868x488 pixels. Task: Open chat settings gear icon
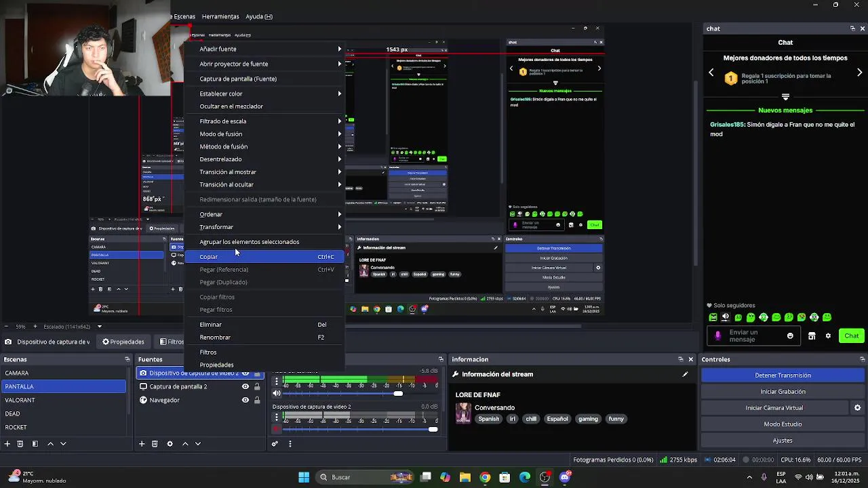pos(828,335)
